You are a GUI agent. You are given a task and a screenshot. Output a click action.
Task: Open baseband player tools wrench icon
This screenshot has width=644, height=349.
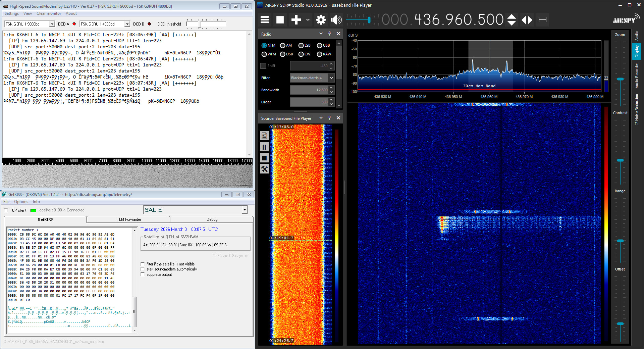[x=264, y=169]
